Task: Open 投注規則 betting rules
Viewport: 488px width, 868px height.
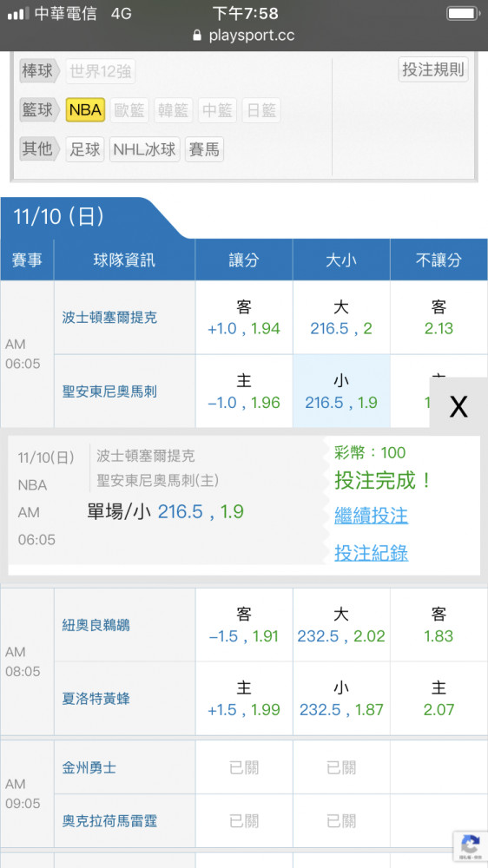Action: (x=433, y=69)
